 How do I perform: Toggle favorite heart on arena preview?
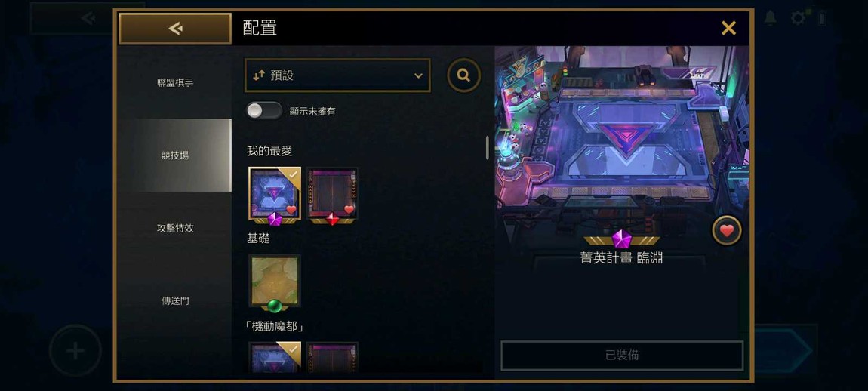(x=726, y=230)
